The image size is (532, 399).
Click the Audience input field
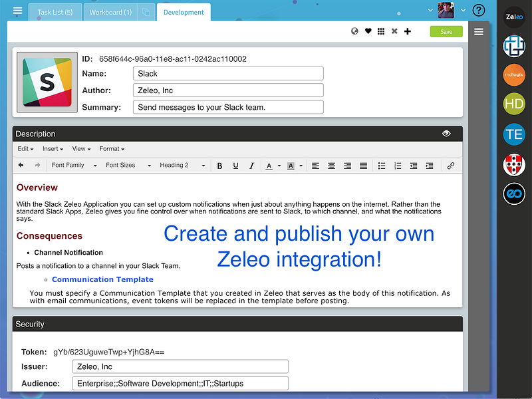180,384
